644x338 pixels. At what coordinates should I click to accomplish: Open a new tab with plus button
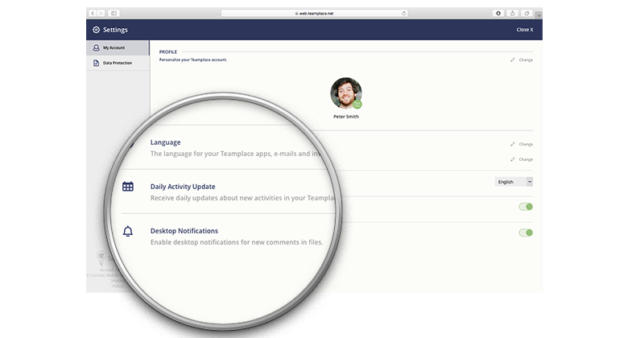(539, 15)
